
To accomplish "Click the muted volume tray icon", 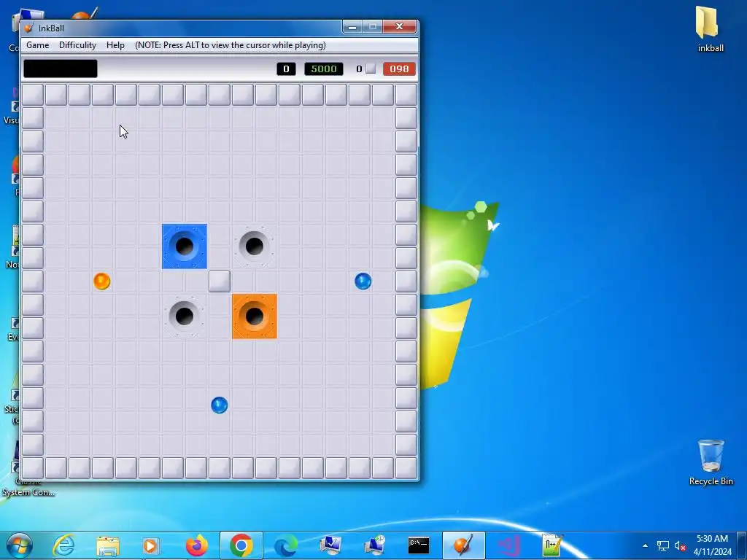I will pyautogui.click(x=681, y=545).
